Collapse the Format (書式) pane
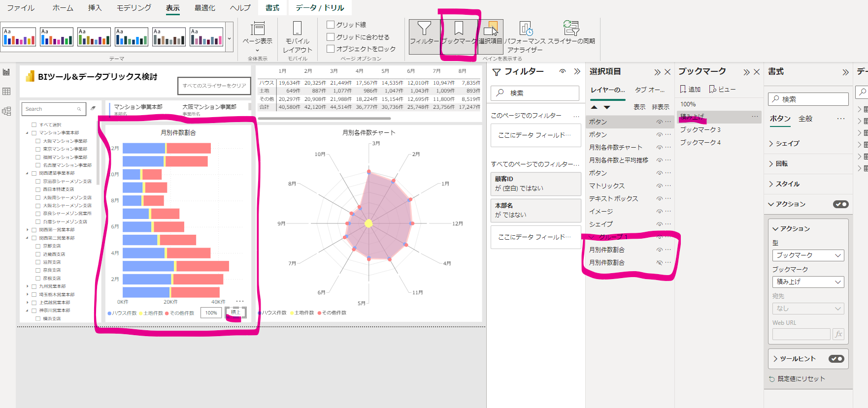Viewport: 868px width, 408px height. tap(845, 72)
